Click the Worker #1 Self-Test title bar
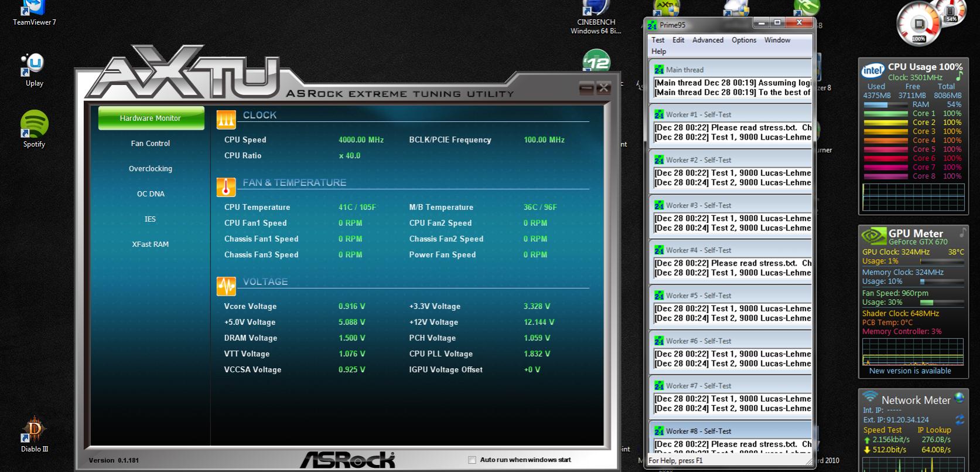This screenshot has height=472, width=980. tap(731, 114)
